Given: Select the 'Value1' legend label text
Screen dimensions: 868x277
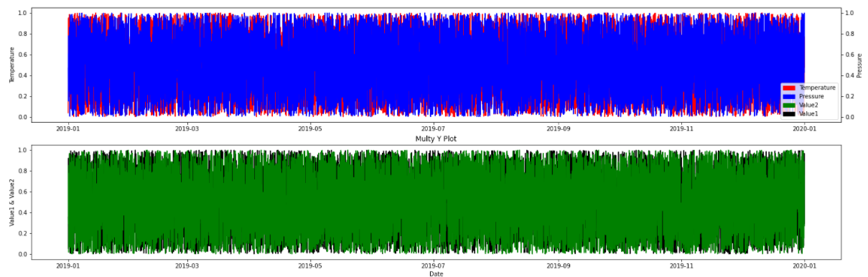Looking at the screenshot, I should click(809, 113).
